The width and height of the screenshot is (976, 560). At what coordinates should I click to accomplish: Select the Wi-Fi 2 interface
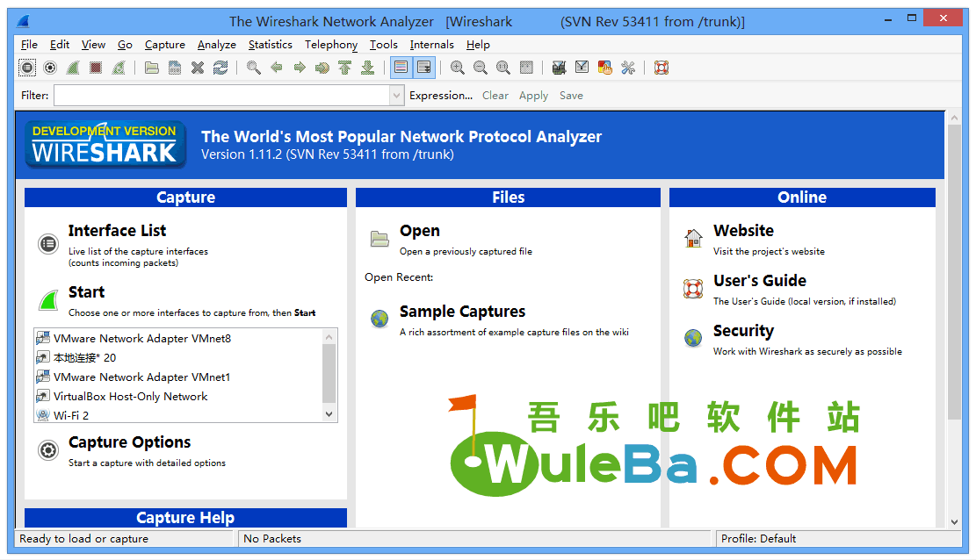[x=71, y=415]
